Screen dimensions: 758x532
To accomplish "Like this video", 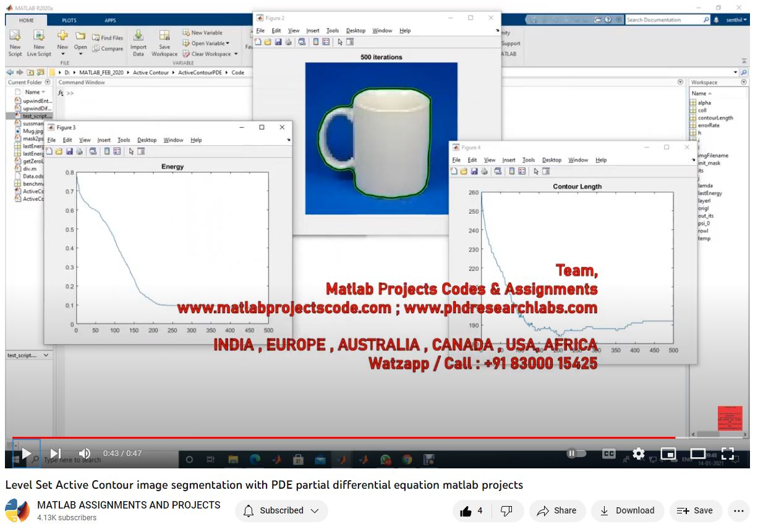I will [x=471, y=511].
